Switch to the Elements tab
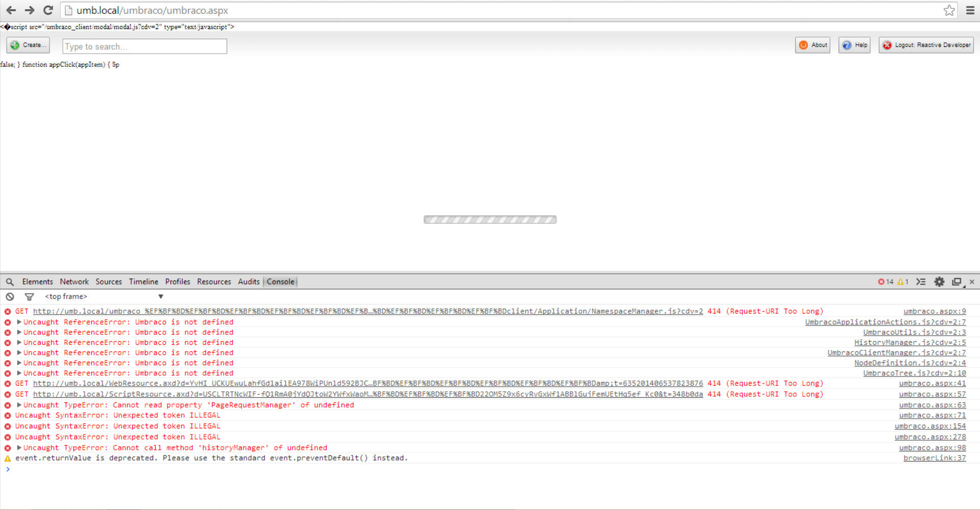980x510 pixels. pyautogui.click(x=37, y=282)
